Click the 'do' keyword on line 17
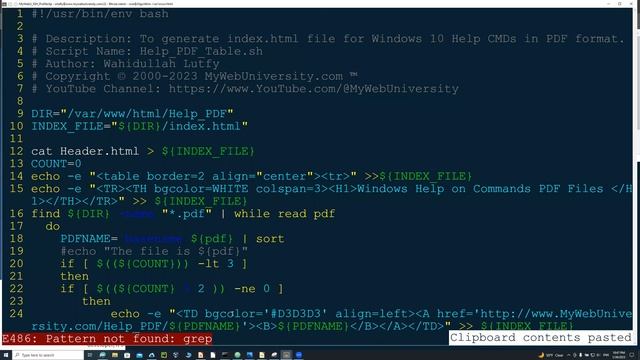The image size is (640, 360). [x=53, y=226]
